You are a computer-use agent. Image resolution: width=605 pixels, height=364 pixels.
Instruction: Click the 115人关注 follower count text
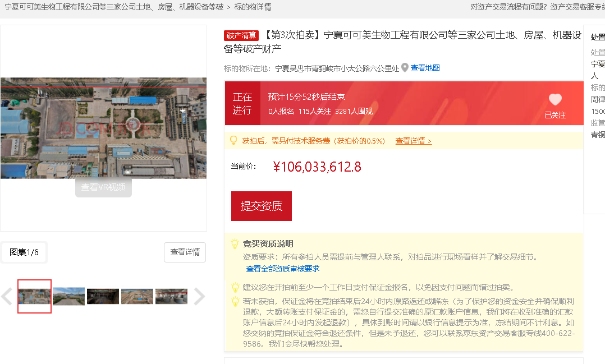point(315,112)
